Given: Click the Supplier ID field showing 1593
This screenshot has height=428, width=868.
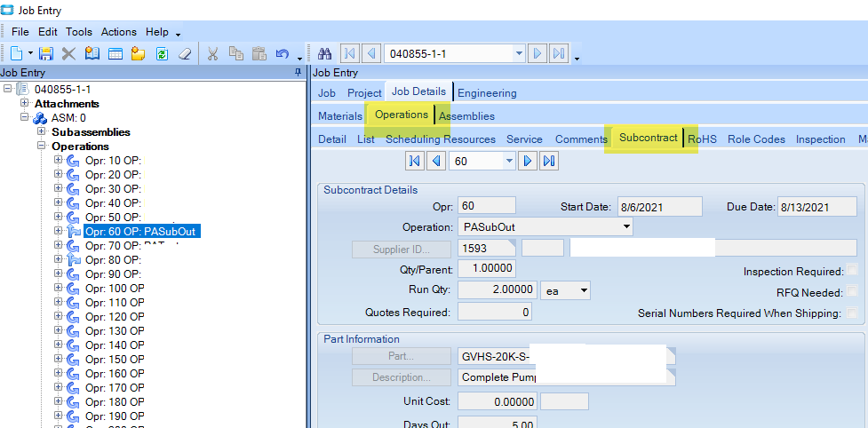Looking at the screenshot, I should [x=487, y=249].
